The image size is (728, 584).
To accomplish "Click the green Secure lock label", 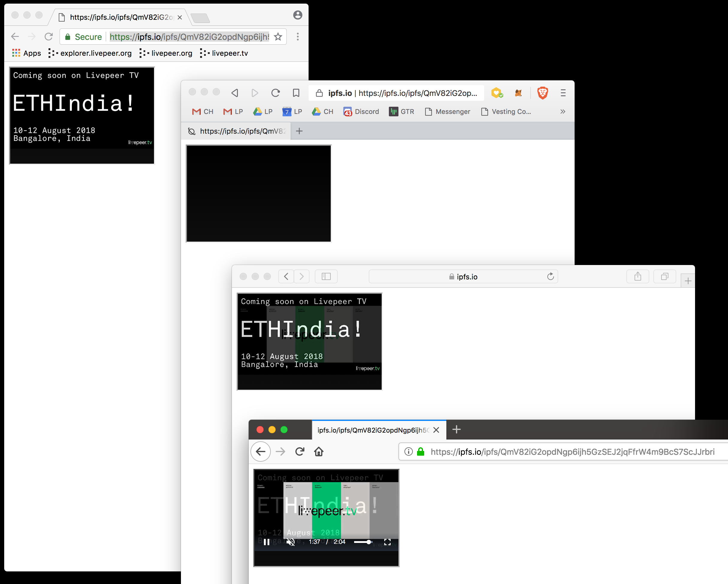I will click(83, 37).
